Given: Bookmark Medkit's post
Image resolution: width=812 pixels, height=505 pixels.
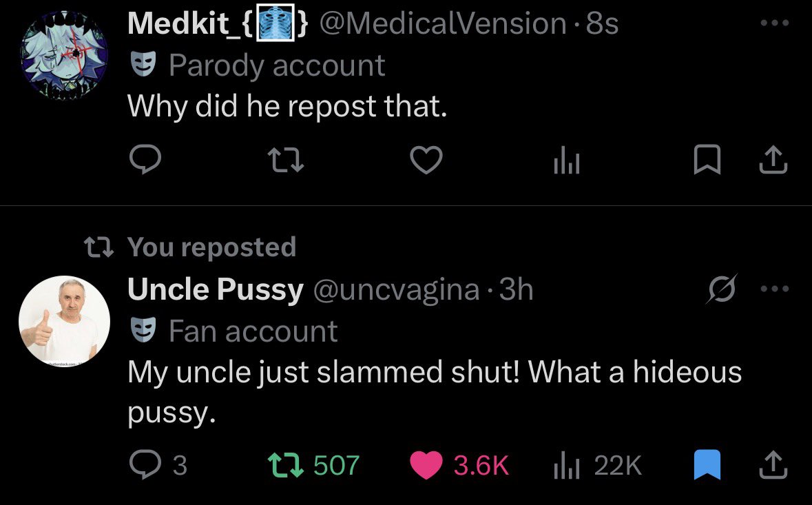Looking at the screenshot, I should 707,160.
